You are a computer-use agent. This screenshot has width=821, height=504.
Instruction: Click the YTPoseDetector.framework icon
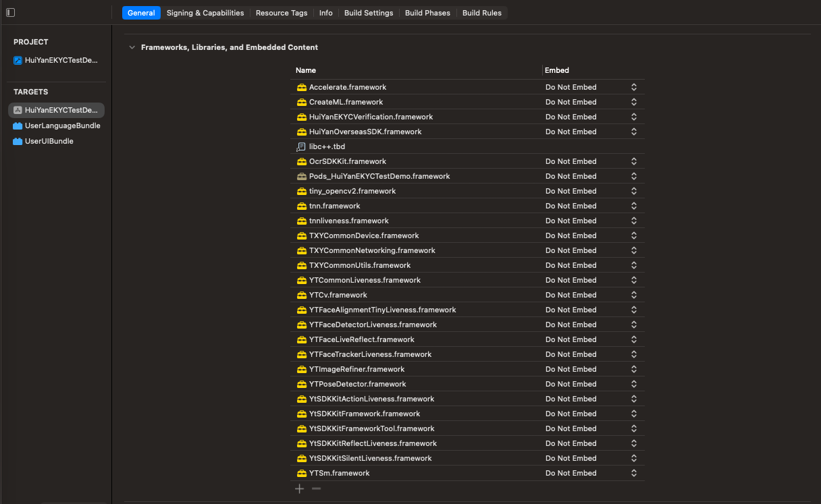click(302, 384)
